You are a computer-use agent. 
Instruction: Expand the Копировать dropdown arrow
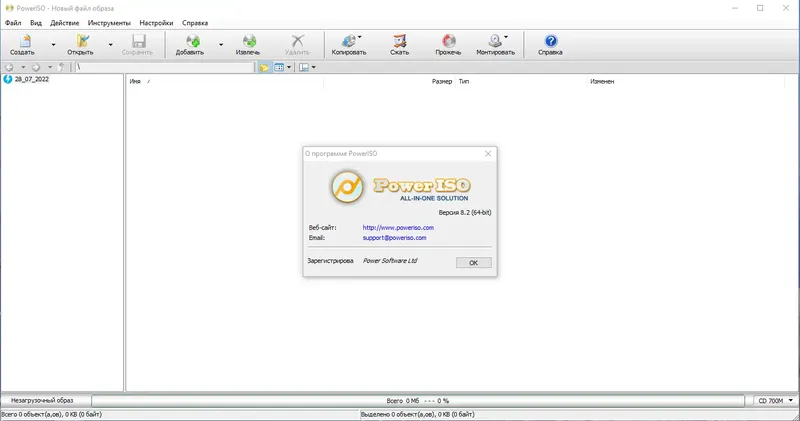click(360, 37)
